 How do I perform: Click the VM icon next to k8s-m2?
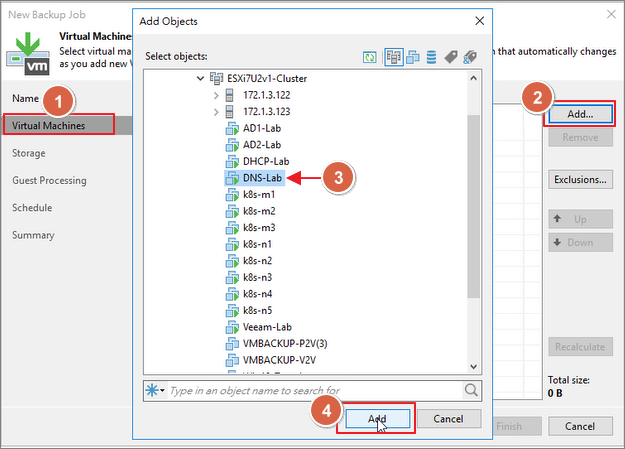coord(232,211)
